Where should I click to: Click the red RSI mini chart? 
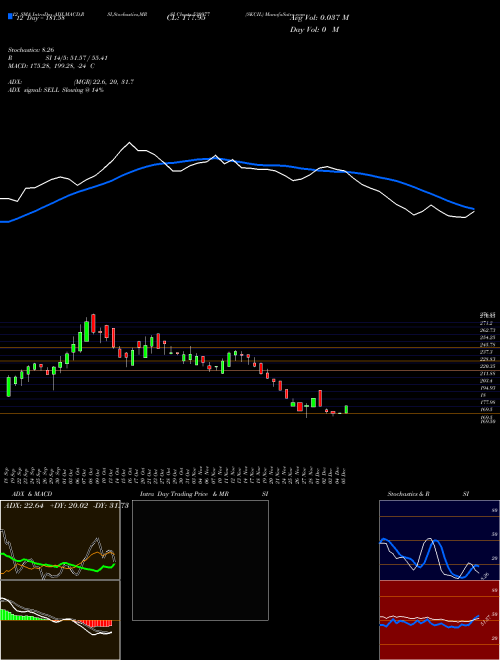point(439,620)
